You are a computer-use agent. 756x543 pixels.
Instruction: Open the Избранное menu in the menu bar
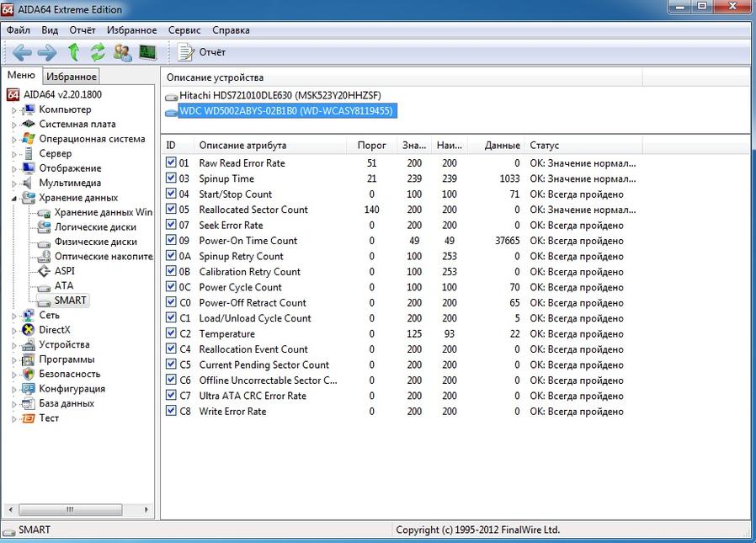(132, 30)
